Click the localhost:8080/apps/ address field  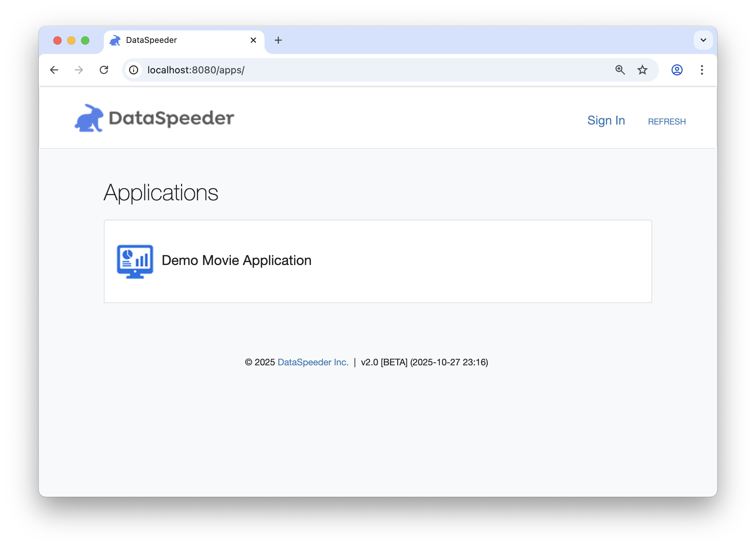[346, 70]
